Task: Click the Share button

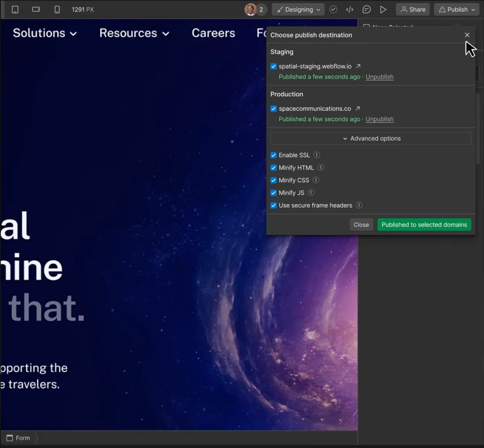Action: [413, 10]
